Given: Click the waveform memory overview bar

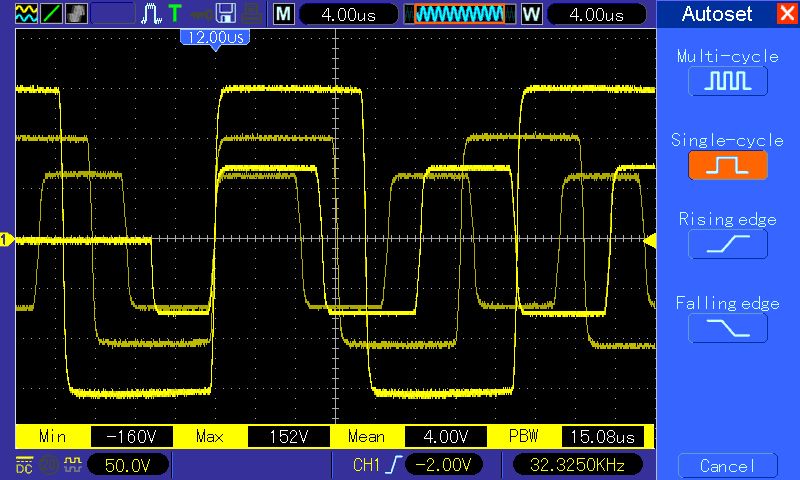Looking at the screenshot, I should pos(459,14).
